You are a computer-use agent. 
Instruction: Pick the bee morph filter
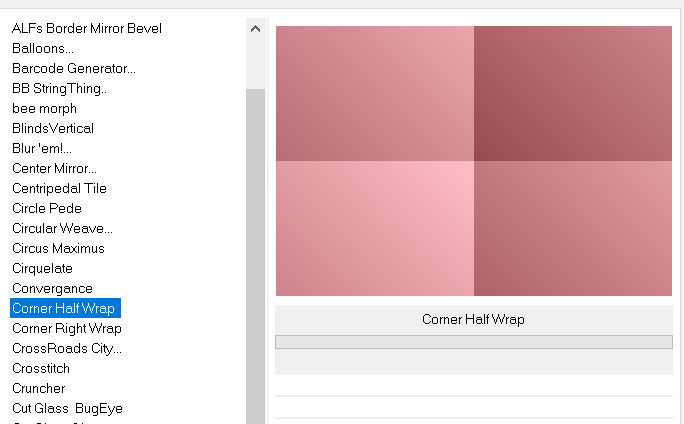click(44, 108)
